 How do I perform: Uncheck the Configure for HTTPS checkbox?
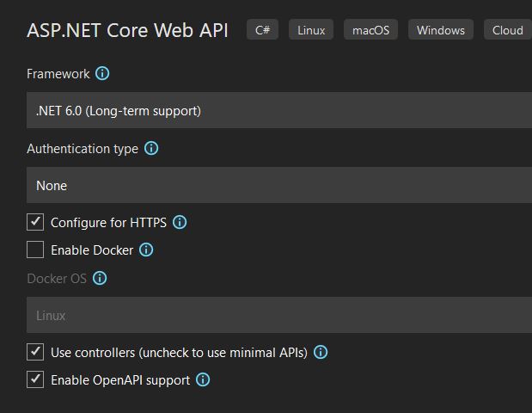tap(35, 222)
